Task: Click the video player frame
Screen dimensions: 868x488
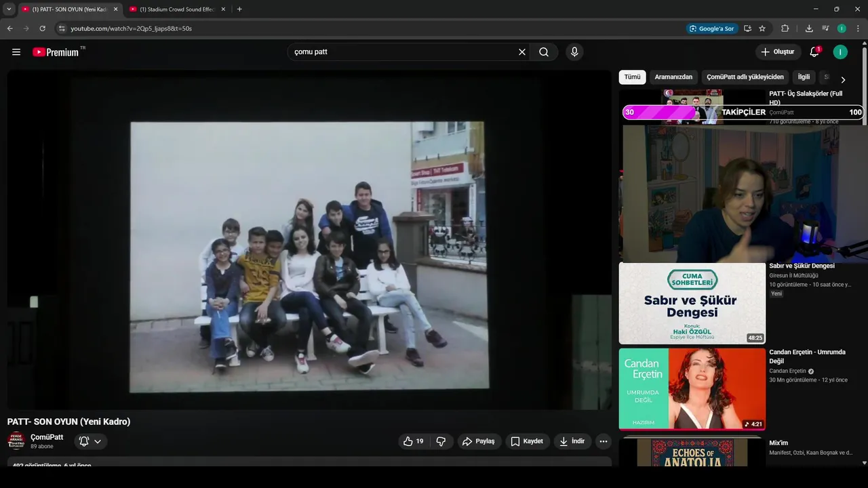Action: (x=309, y=239)
